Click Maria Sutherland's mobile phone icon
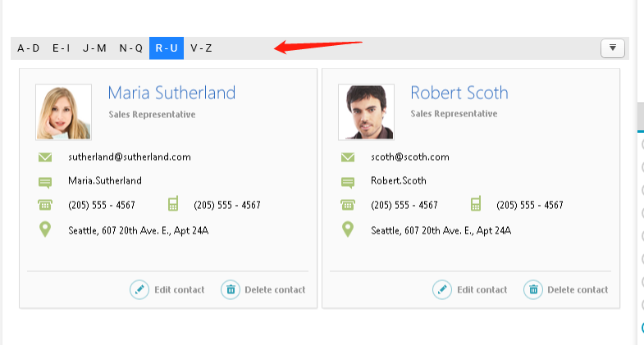This screenshot has height=345, width=644. [x=173, y=204]
